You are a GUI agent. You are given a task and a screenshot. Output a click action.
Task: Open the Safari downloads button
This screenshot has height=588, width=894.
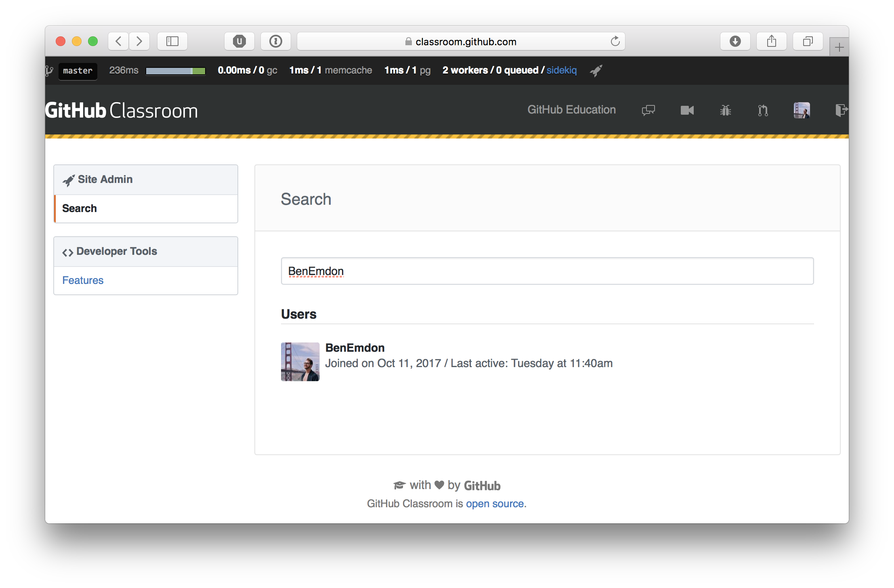(x=735, y=41)
